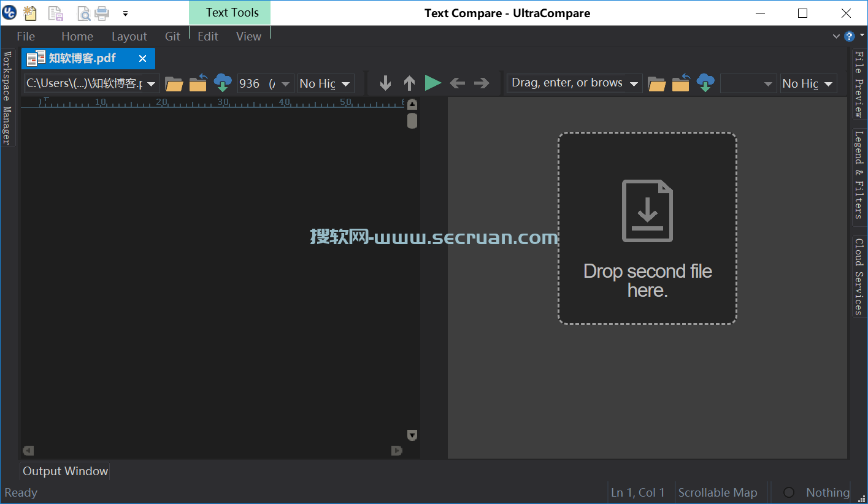Open the File menu
Screen dimensions: 868x504
26,36
